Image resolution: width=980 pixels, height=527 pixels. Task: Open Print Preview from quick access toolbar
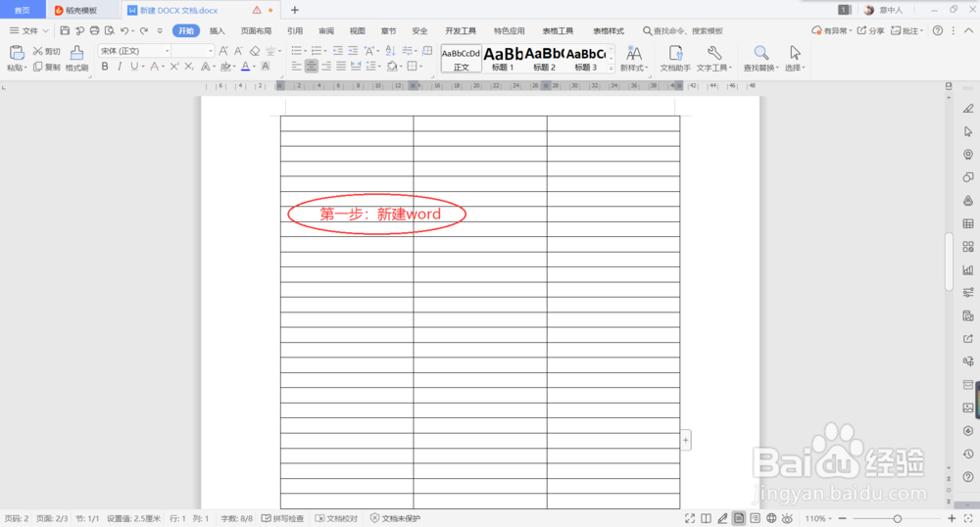point(110,30)
